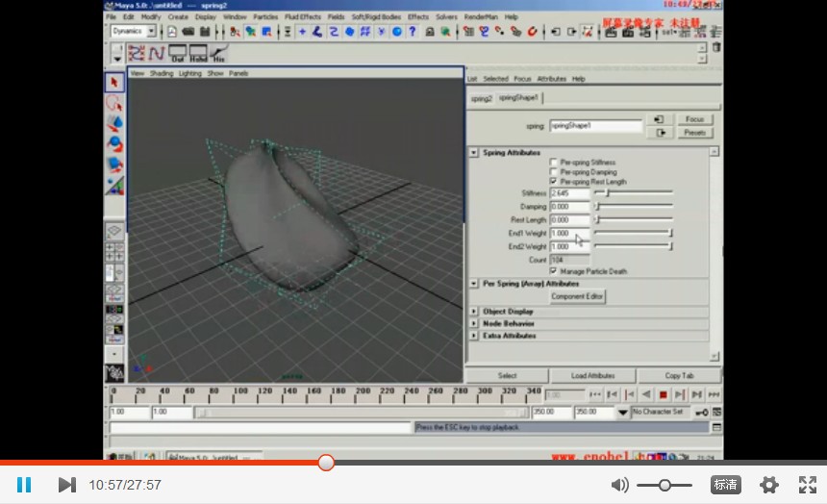Click the Select button
The image size is (827, 504).
pos(507,376)
